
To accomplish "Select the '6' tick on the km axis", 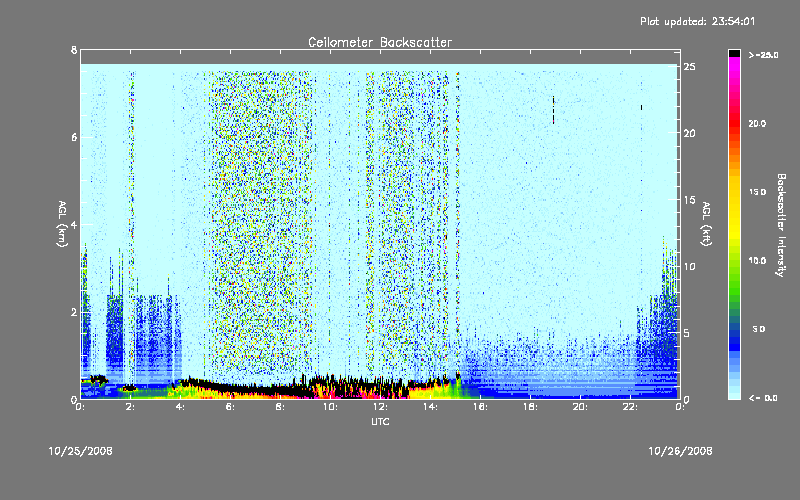I will pyautogui.click(x=74, y=137).
